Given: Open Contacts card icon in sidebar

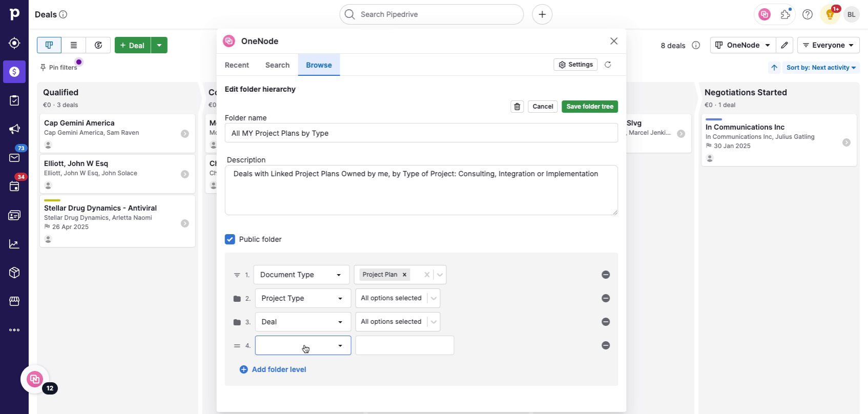Looking at the screenshot, I should click(14, 215).
